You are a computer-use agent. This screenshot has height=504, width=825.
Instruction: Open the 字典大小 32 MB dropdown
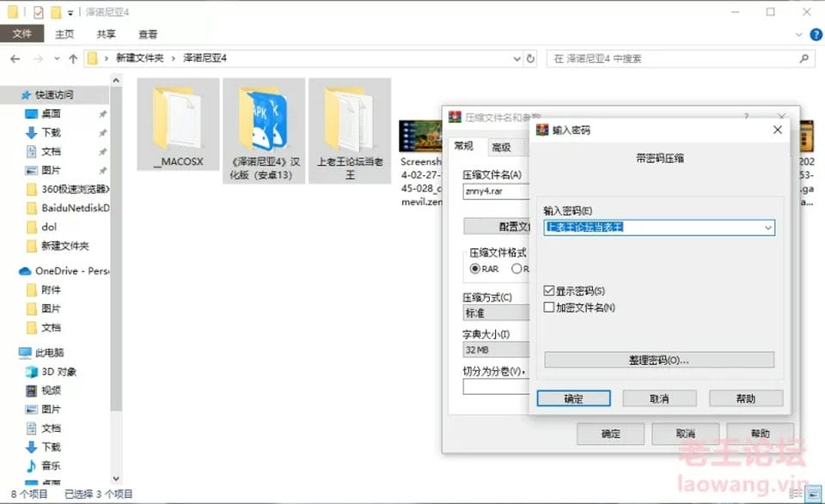pyautogui.click(x=496, y=349)
